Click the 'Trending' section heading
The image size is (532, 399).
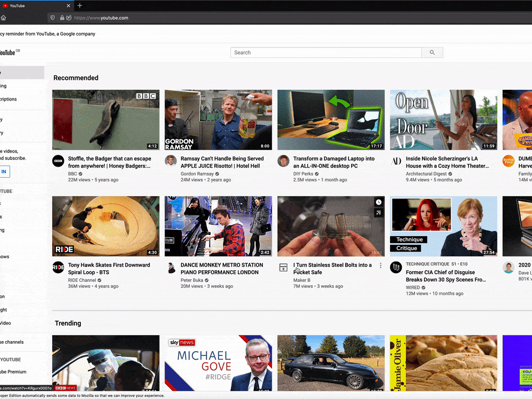(x=68, y=323)
